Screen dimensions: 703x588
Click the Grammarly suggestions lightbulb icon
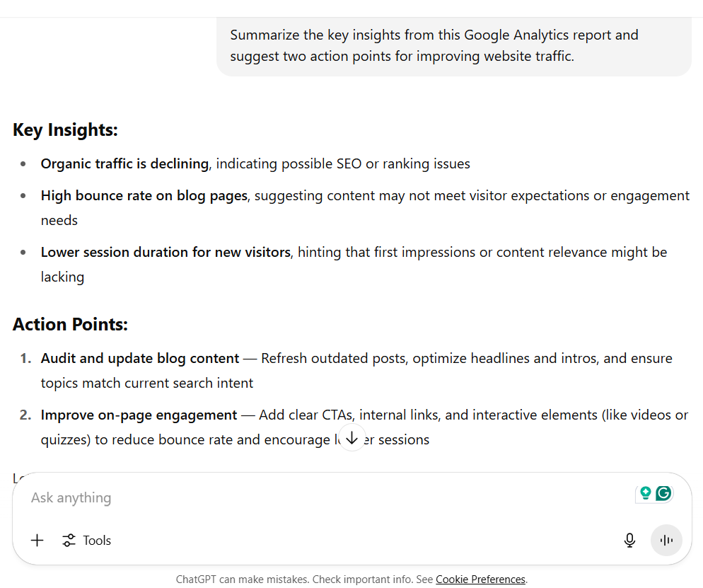646,493
